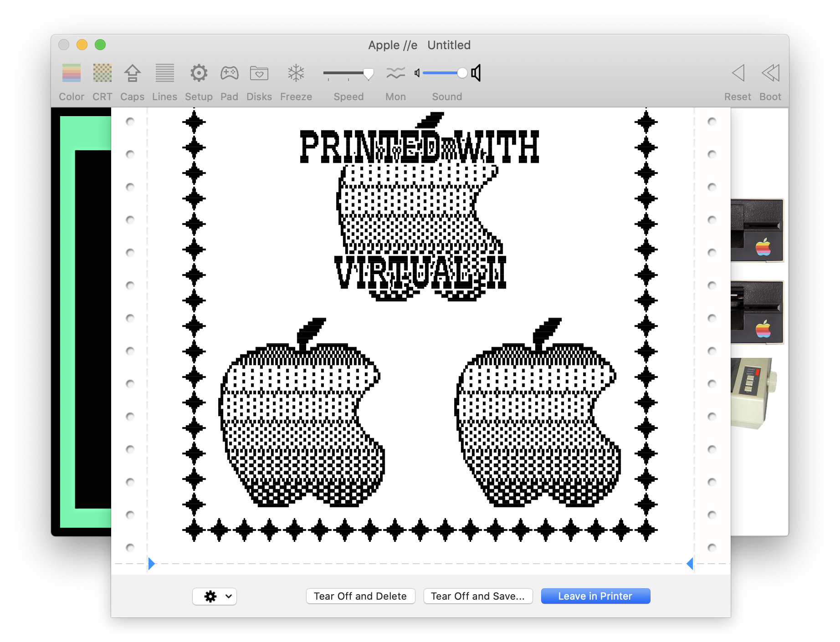Screen dimensions: 840x642
Task: Click Leave in Printer button
Action: click(x=595, y=596)
